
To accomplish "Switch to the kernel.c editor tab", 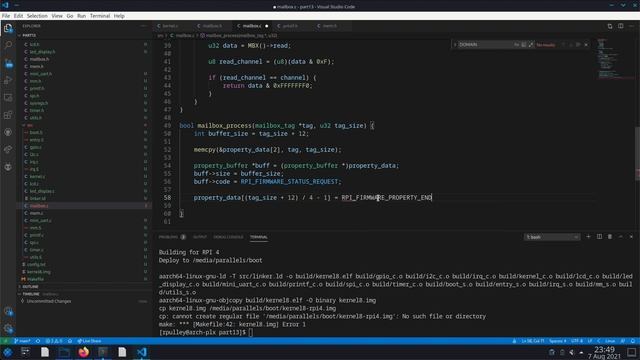I will point(171,26).
